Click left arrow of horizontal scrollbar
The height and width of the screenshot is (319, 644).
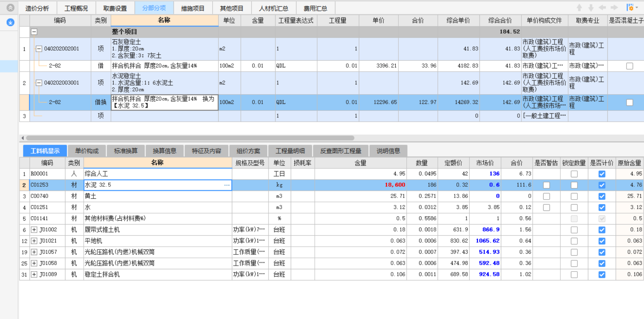pos(23,138)
